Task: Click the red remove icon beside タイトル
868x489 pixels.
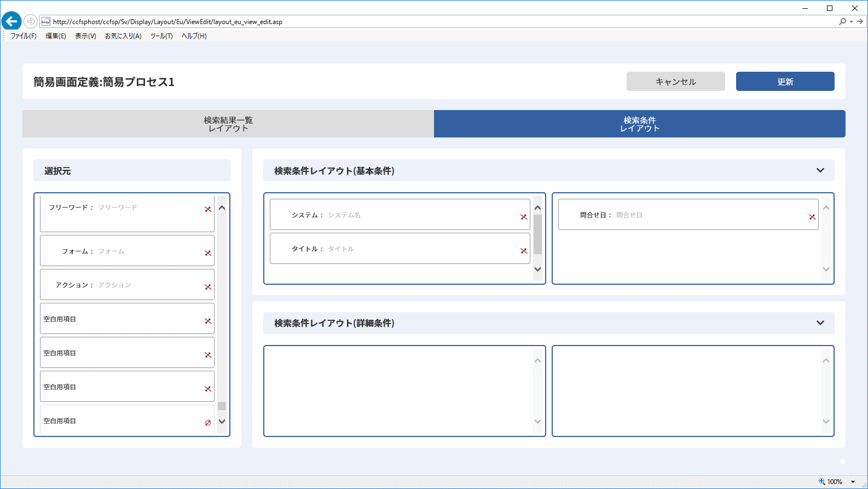Action: [524, 251]
